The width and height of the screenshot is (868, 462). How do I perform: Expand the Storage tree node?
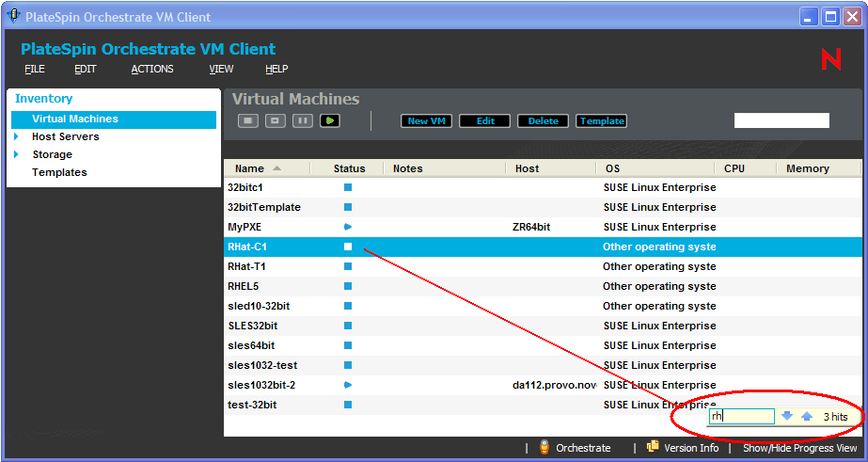point(16,154)
